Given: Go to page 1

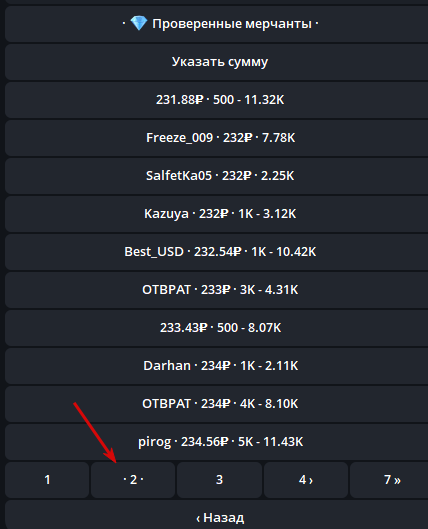Looking at the screenshot, I should [47, 480].
